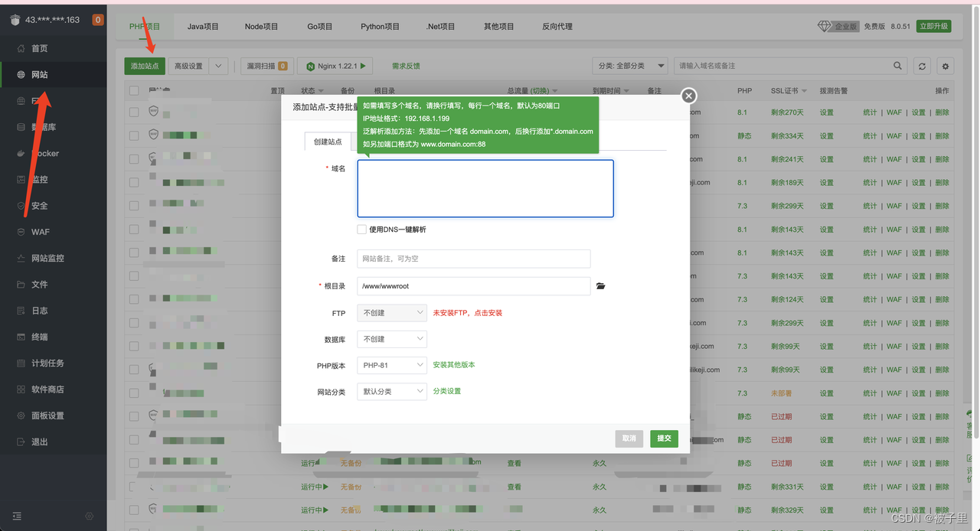Image resolution: width=980 pixels, height=531 pixels.
Task: Tick the 使用DNS一键解析 checkbox
Action: pos(362,230)
